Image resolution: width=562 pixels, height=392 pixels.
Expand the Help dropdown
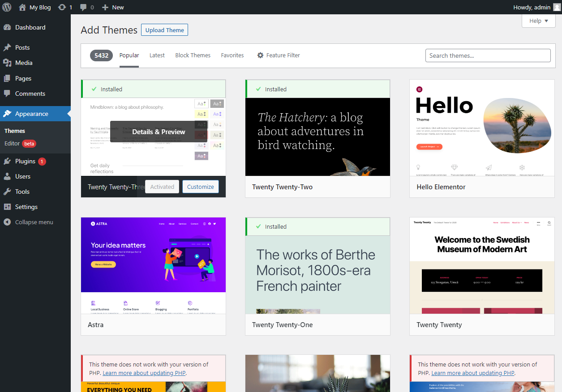coord(539,21)
